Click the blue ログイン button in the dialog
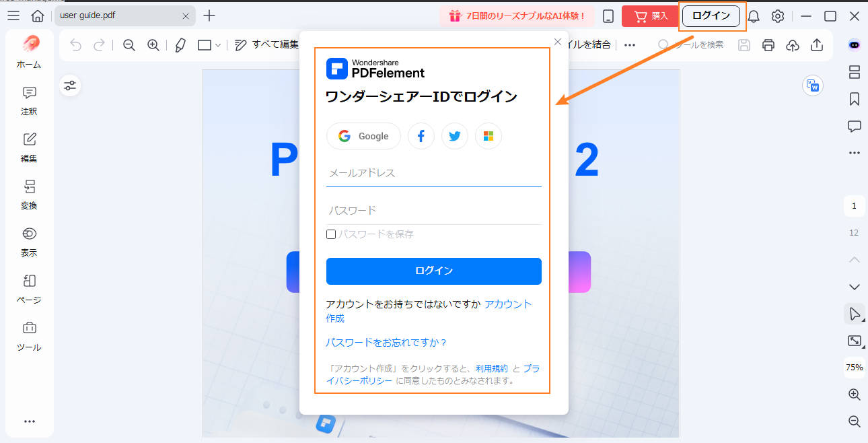 (x=433, y=271)
